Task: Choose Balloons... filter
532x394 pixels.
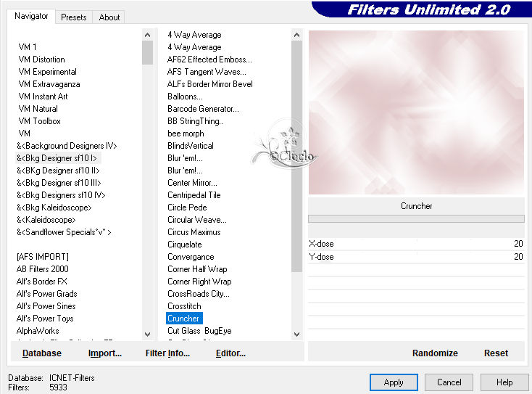Action: click(x=185, y=97)
